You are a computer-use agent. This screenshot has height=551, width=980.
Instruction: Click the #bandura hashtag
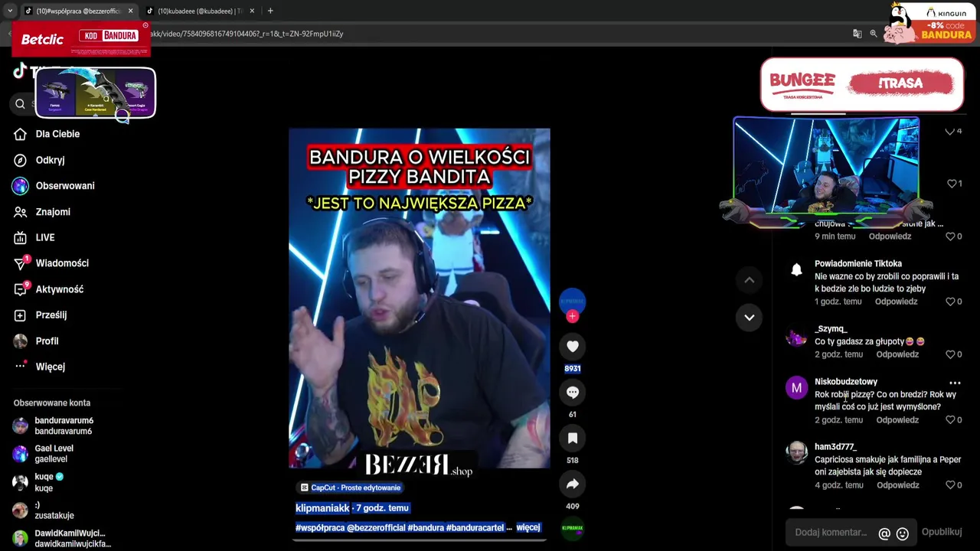point(426,527)
